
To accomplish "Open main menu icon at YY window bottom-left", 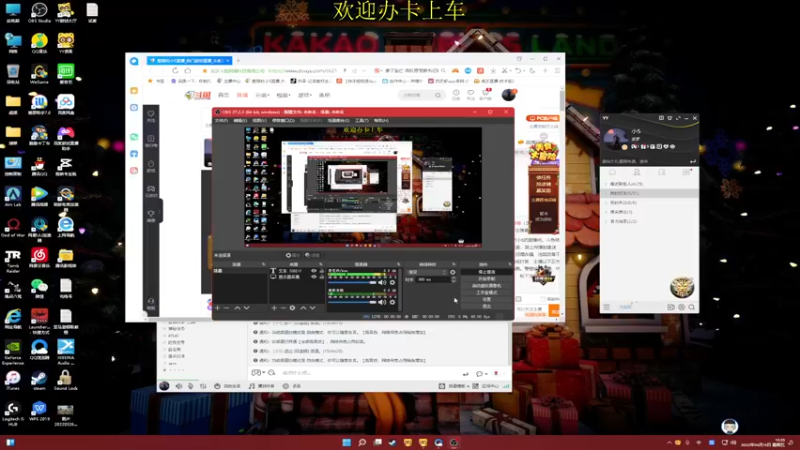I will pyautogui.click(x=607, y=307).
